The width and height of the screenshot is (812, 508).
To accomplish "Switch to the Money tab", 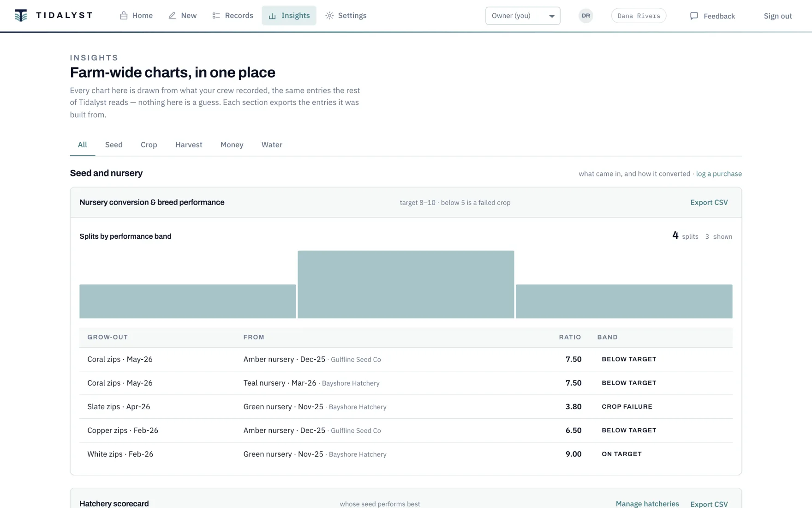I will (x=232, y=145).
